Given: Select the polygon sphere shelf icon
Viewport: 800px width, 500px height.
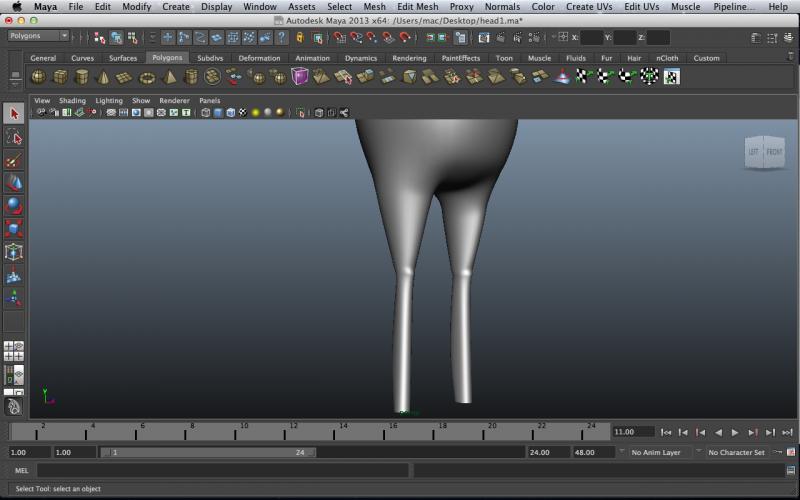Looking at the screenshot, I should coord(38,77).
